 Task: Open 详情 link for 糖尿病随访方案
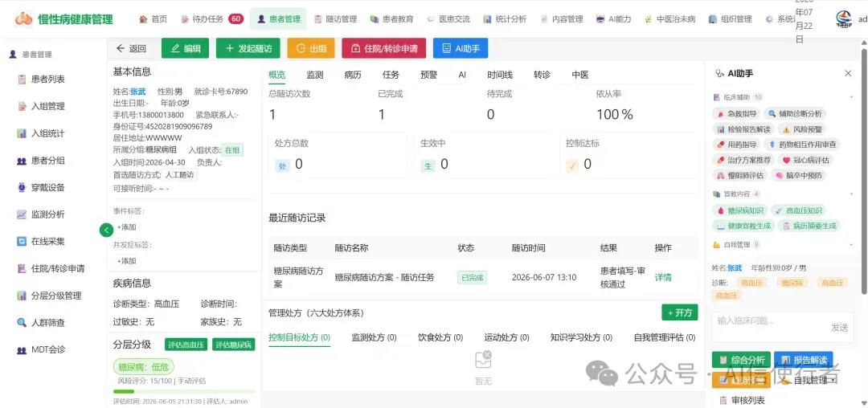(x=663, y=277)
